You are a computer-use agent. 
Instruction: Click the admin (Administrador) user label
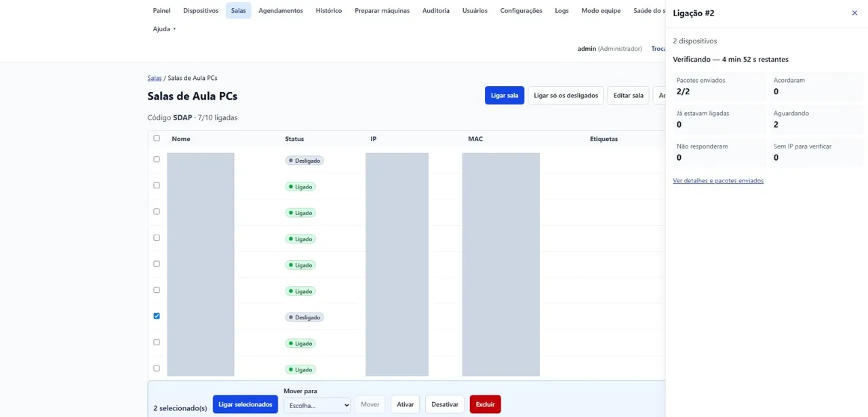tap(610, 49)
